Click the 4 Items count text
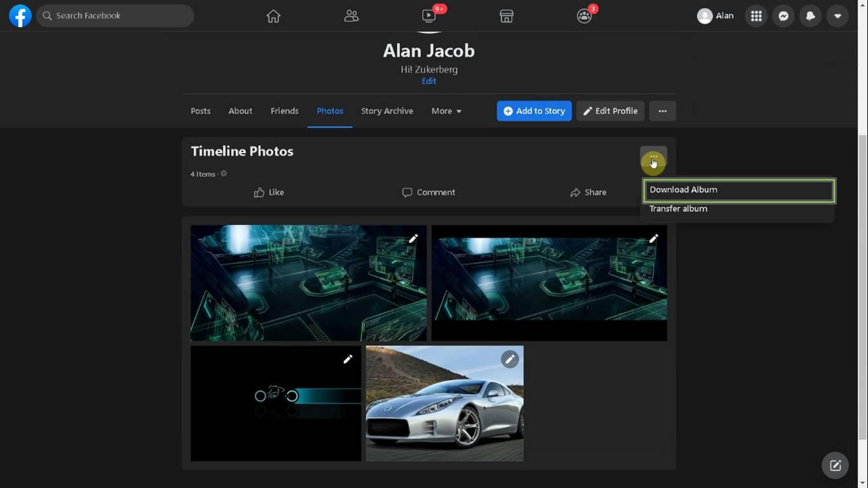 pos(203,174)
